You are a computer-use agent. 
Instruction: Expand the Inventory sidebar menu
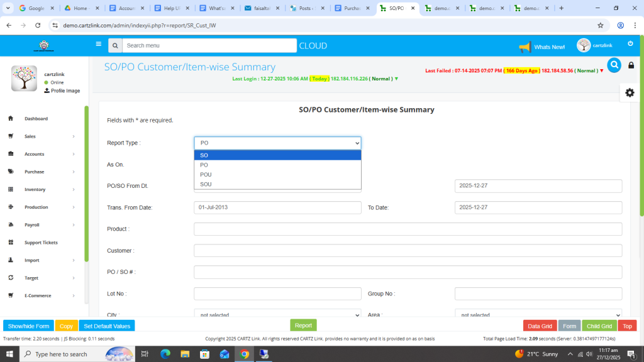coord(42,189)
